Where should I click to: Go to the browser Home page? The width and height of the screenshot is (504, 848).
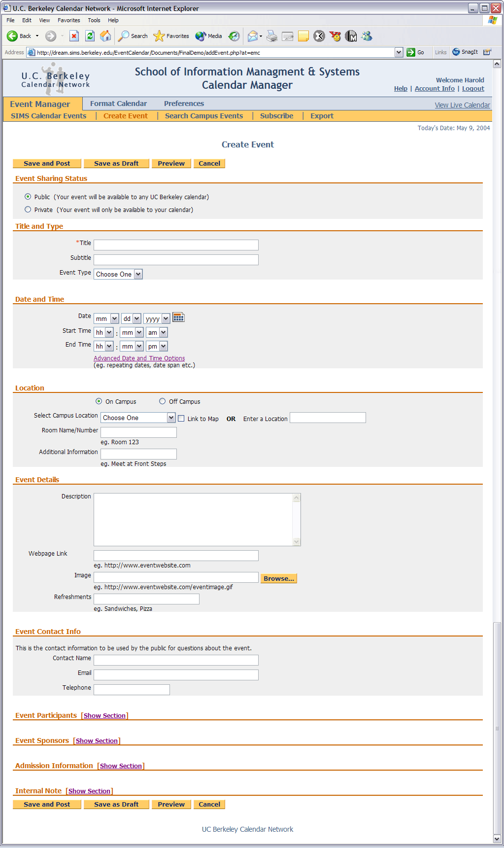pyautogui.click(x=105, y=36)
